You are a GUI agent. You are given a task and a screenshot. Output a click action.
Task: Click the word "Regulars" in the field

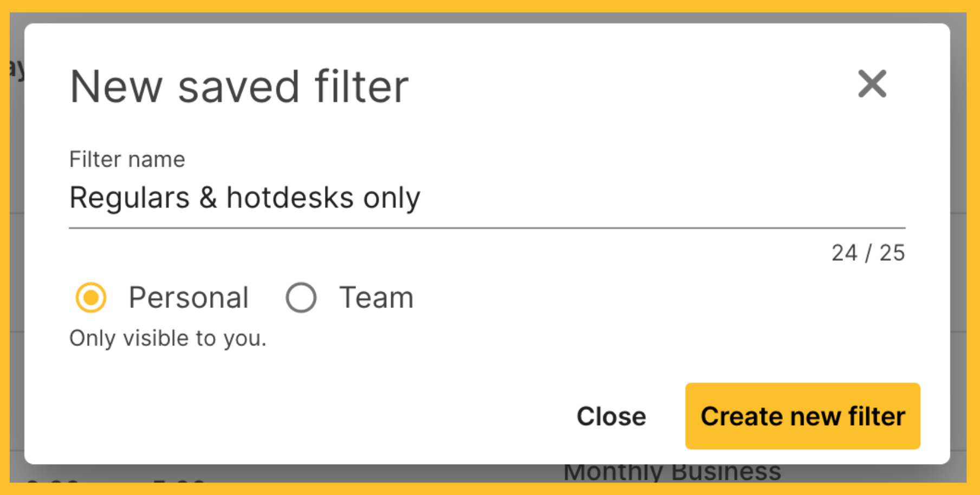(x=129, y=198)
